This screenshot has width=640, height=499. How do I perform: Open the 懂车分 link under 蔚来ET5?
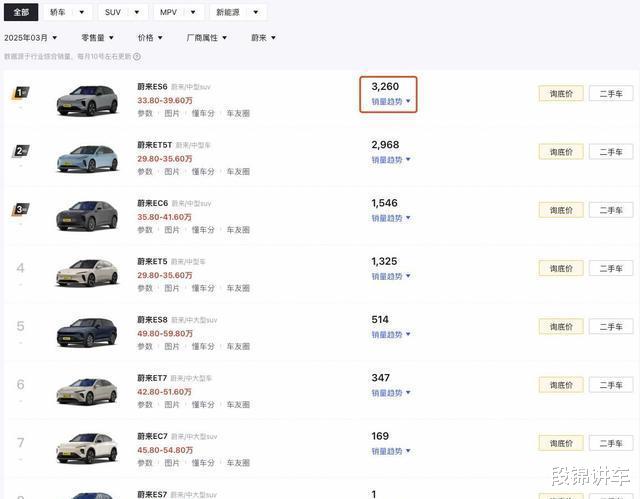203,288
